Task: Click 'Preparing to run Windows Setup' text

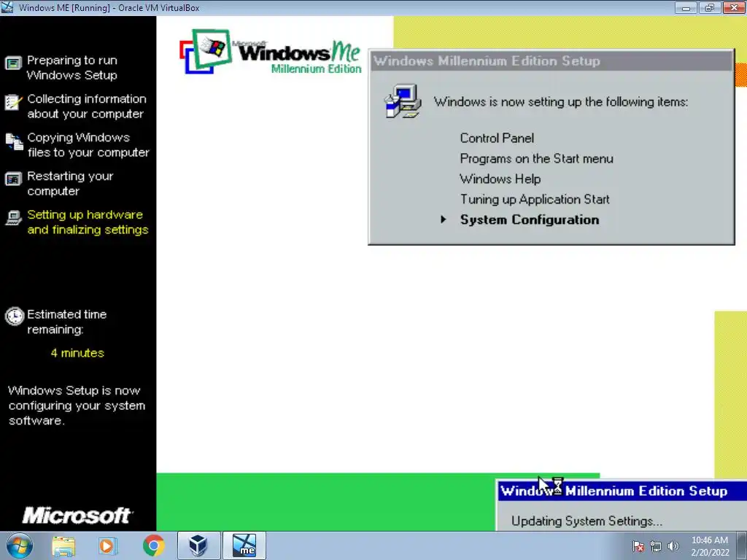Action: (72, 68)
